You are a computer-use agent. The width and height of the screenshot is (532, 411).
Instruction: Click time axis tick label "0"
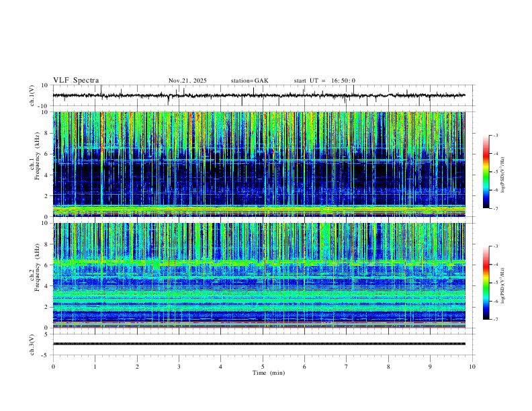click(53, 367)
